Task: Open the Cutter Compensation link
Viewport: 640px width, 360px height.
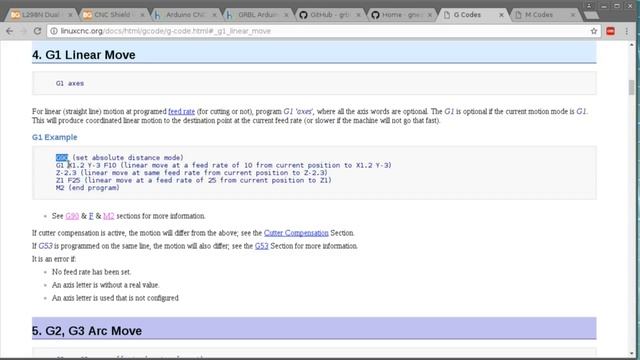Action: [296, 233]
